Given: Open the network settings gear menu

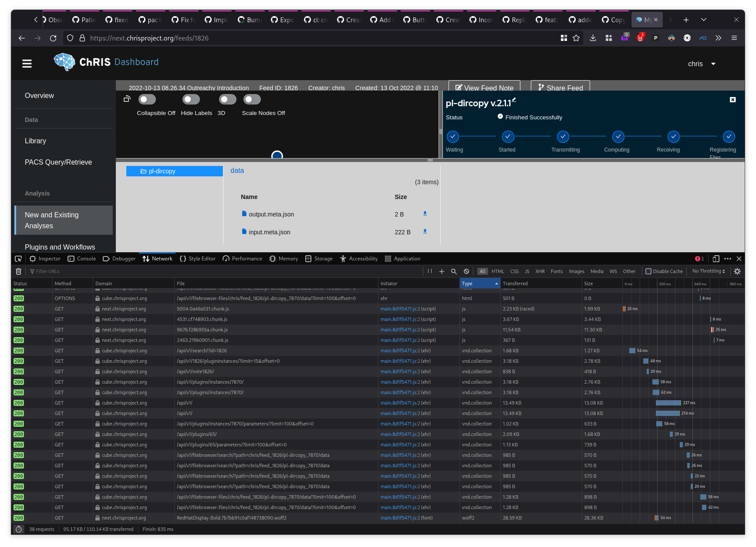Looking at the screenshot, I should (x=737, y=271).
